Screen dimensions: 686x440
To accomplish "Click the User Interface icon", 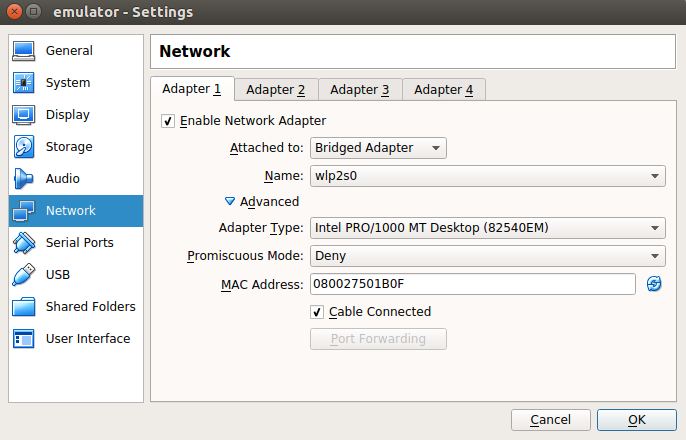I will click(x=24, y=339).
